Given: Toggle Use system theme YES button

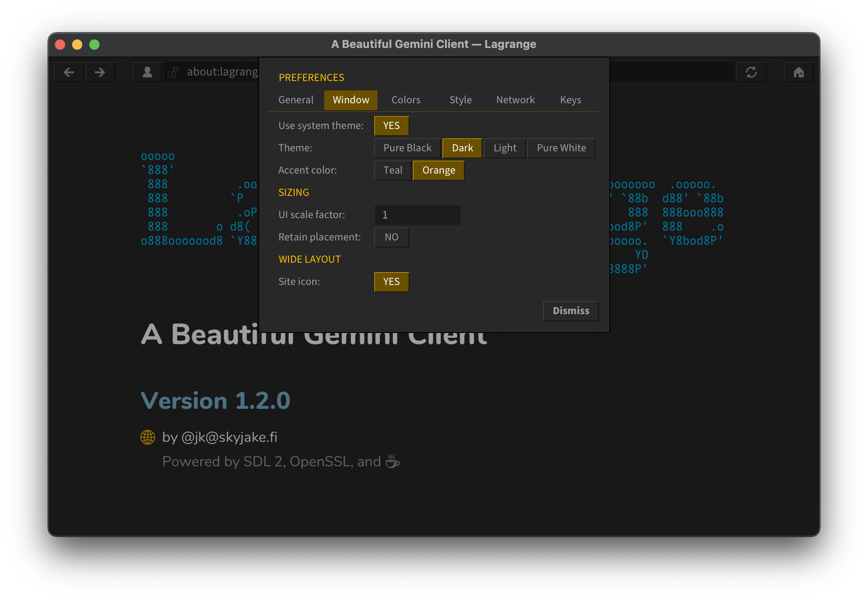Looking at the screenshot, I should 391,126.
